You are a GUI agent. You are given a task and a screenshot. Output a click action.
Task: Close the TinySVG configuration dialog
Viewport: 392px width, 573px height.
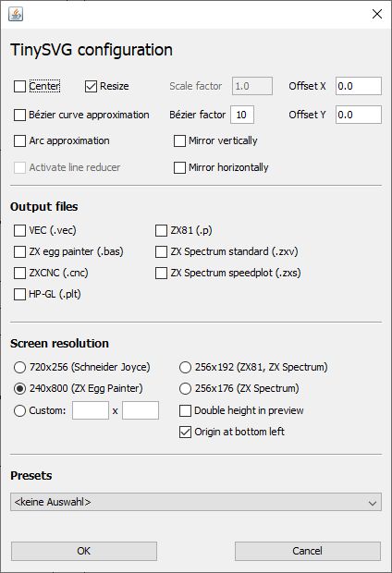click(x=376, y=14)
